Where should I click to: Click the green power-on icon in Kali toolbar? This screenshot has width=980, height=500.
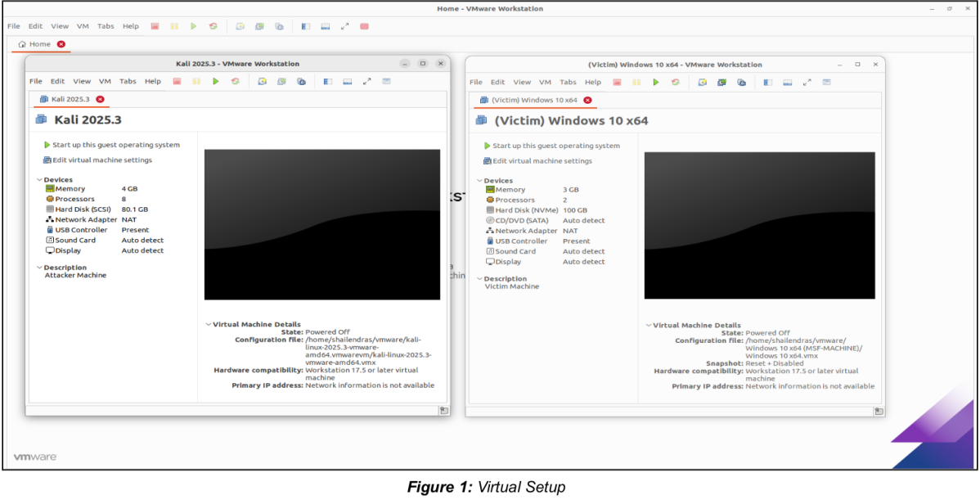click(x=216, y=81)
